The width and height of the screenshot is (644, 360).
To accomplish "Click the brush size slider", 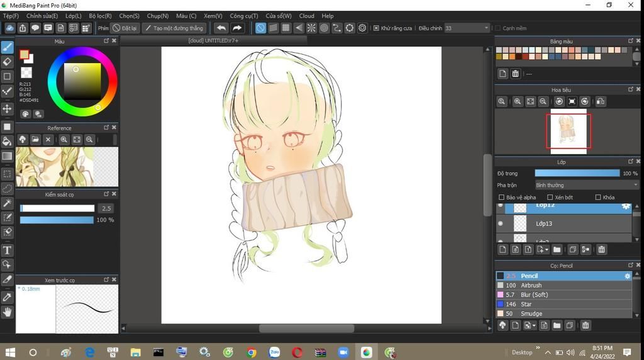I will click(x=57, y=208).
